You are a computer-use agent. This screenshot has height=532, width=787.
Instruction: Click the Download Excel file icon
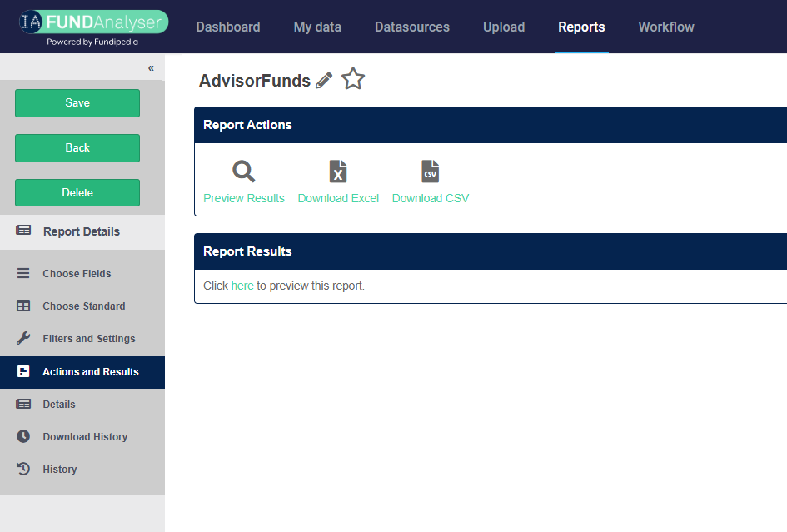point(338,172)
